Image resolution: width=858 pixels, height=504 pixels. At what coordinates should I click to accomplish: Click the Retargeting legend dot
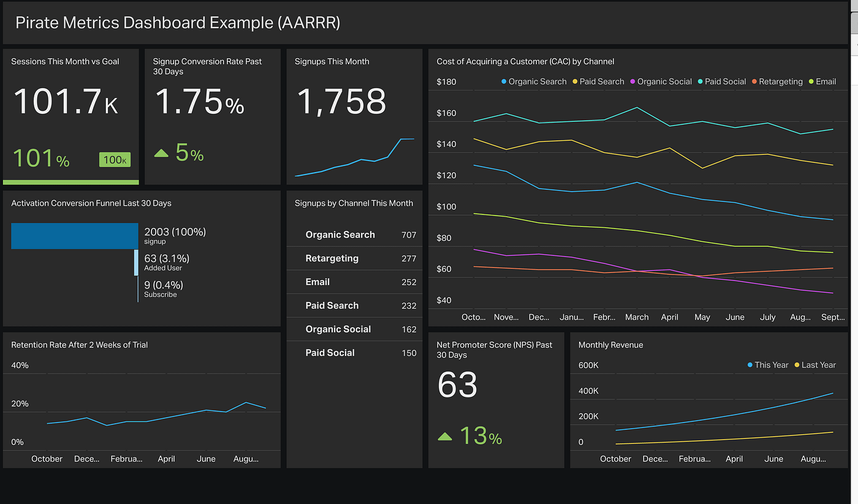[754, 81]
